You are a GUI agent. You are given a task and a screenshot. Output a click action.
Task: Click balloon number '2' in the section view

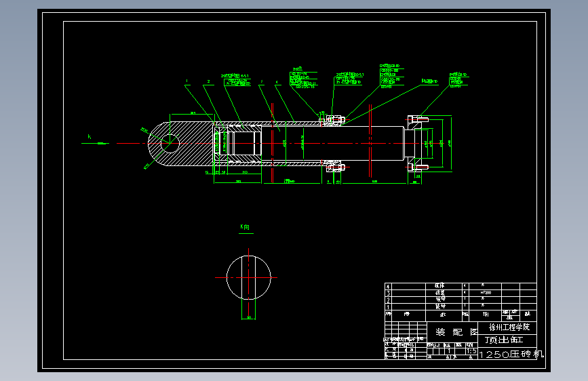208,81
